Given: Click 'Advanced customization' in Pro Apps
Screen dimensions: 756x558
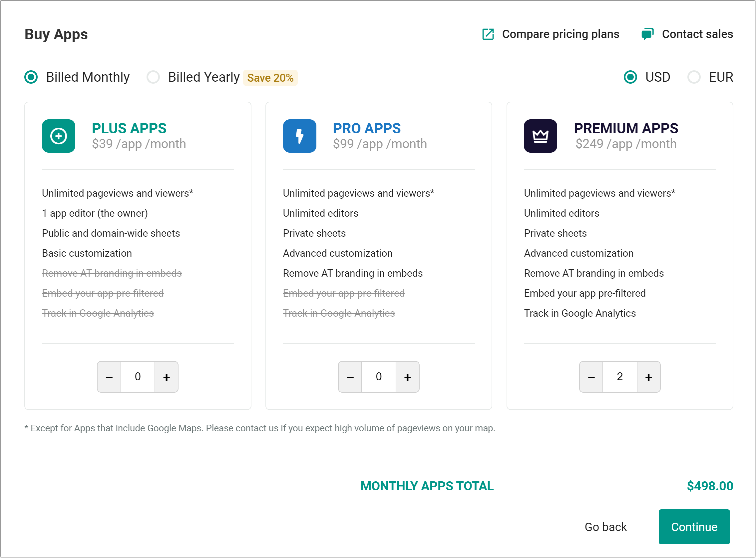Looking at the screenshot, I should coord(338,253).
